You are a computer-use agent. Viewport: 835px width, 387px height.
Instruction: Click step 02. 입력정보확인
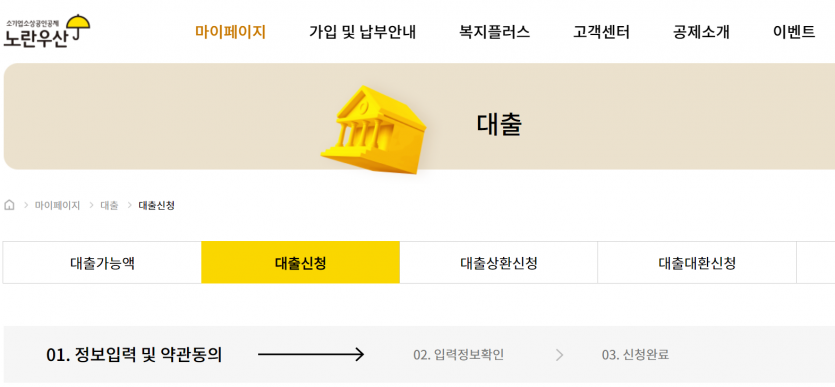click(x=459, y=355)
